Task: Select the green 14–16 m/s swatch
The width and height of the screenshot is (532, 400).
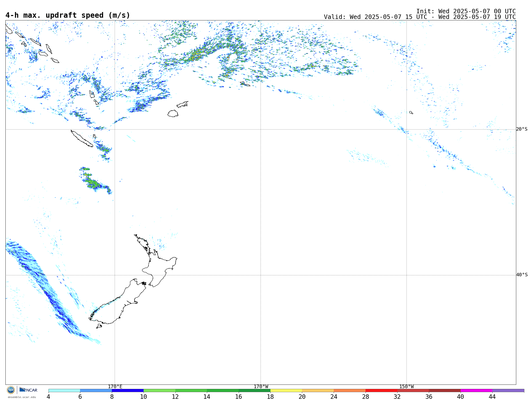Action: pyautogui.click(x=223, y=391)
